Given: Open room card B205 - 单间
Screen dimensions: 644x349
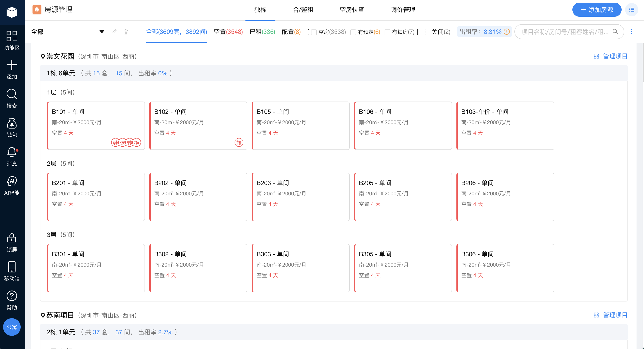Looking at the screenshot, I should tap(403, 197).
